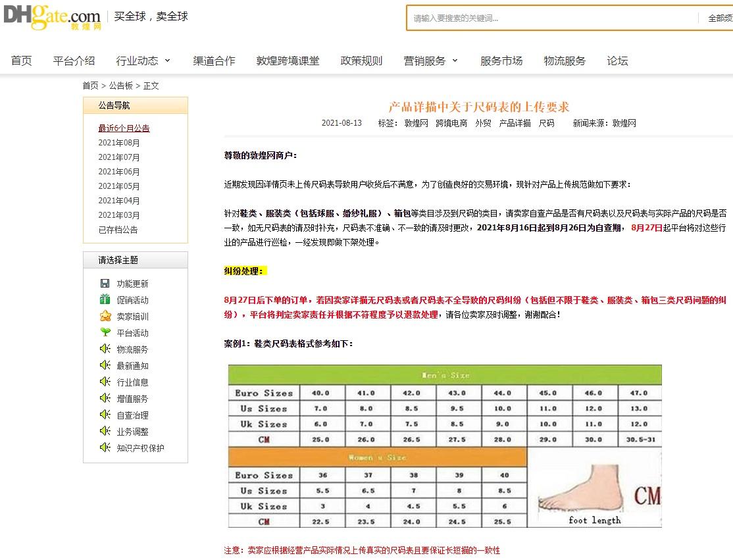Open the 全部 search category dropdown

719,18
